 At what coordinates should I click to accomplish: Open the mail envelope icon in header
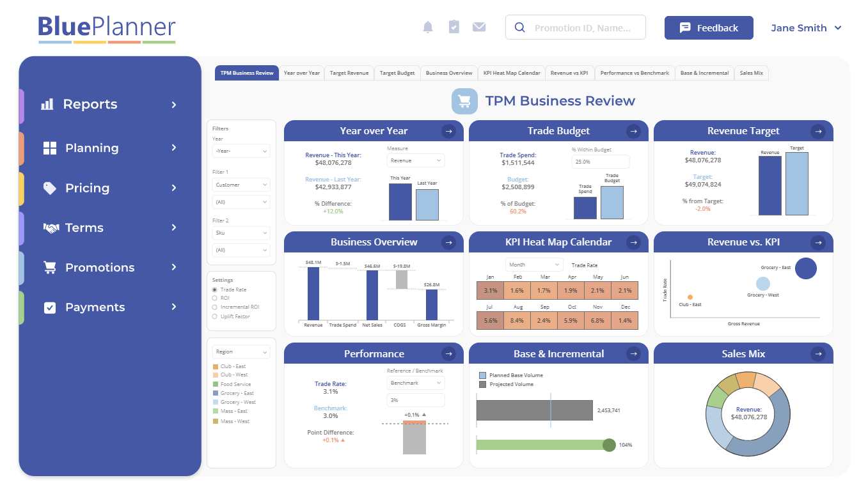479,27
